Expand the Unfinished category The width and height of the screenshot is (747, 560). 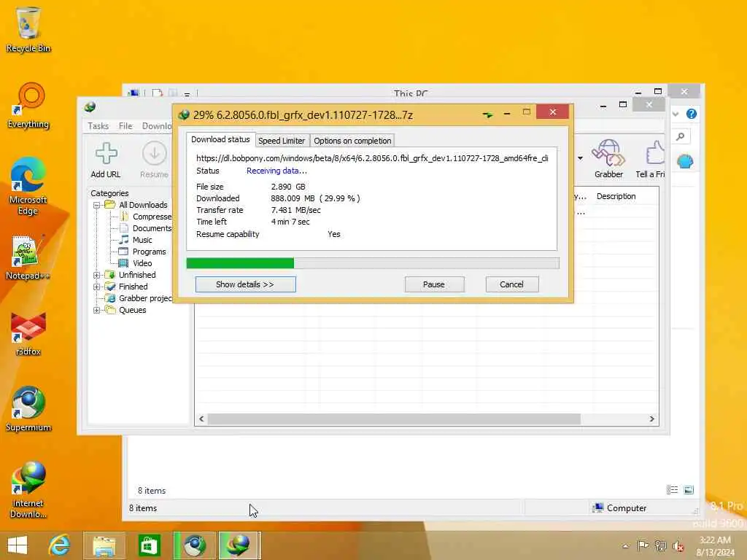tap(97, 275)
